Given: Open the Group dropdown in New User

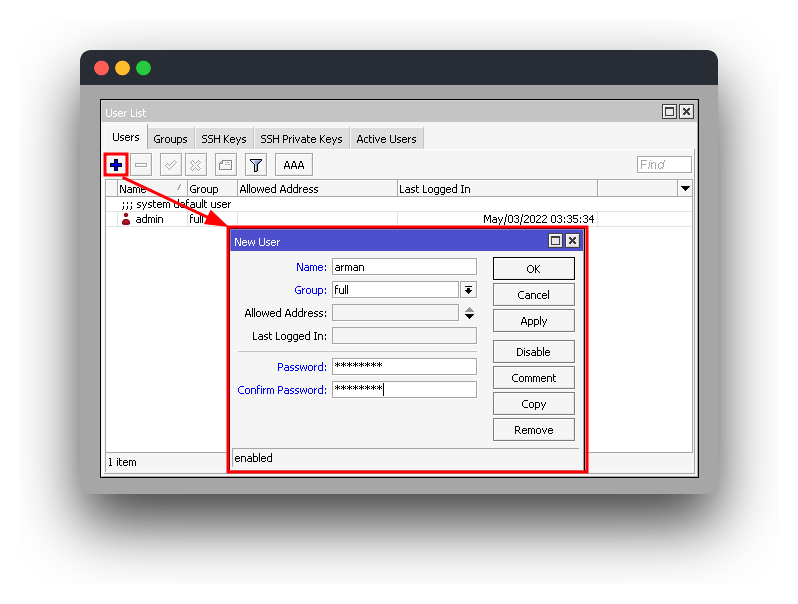Looking at the screenshot, I should pyautogui.click(x=468, y=290).
